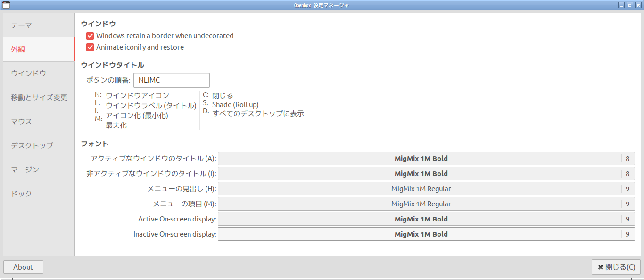This screenshot has height=280, width=644.
Task: Click the すべてのデスクトップに表示 legend text
Action: (258, 114)
